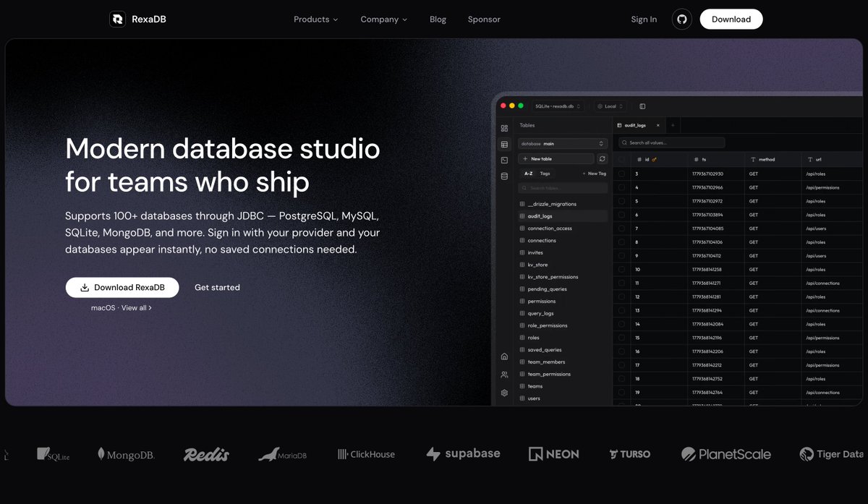Expand the Products menu

coord(316,20)
